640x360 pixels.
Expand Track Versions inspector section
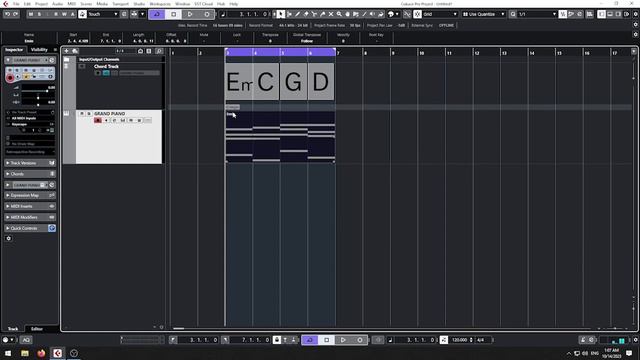click(x=30, y=163)
